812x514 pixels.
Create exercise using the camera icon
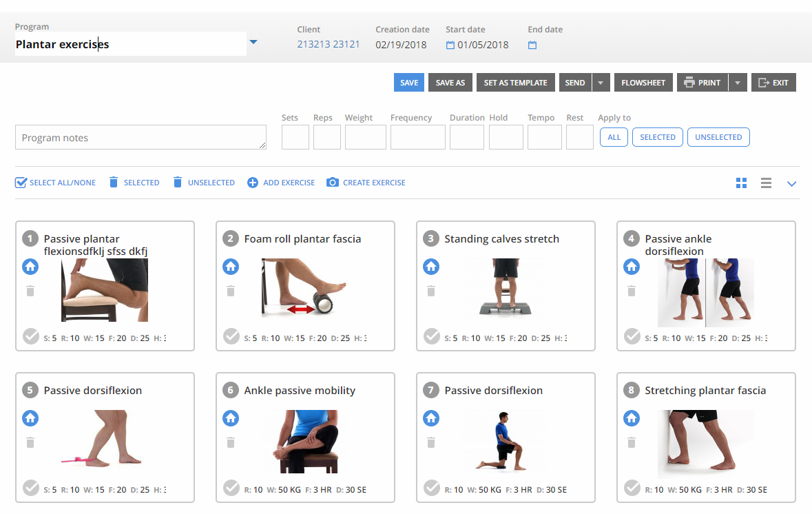tap(333, 183)
